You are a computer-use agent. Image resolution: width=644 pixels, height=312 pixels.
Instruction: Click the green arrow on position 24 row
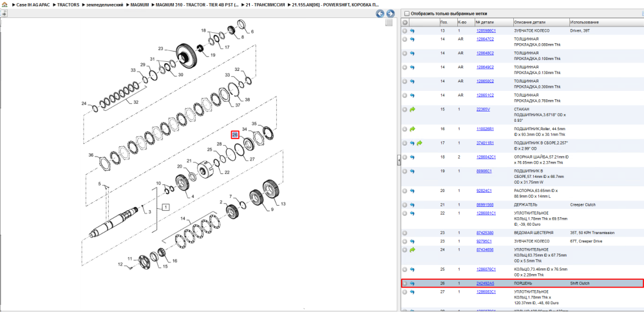click(x=412, y=249)
